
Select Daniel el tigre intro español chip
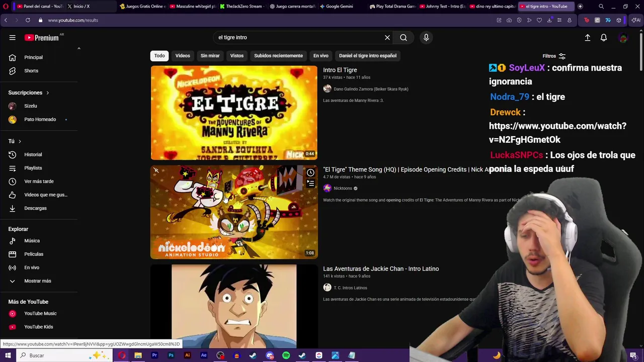(368, 56)
